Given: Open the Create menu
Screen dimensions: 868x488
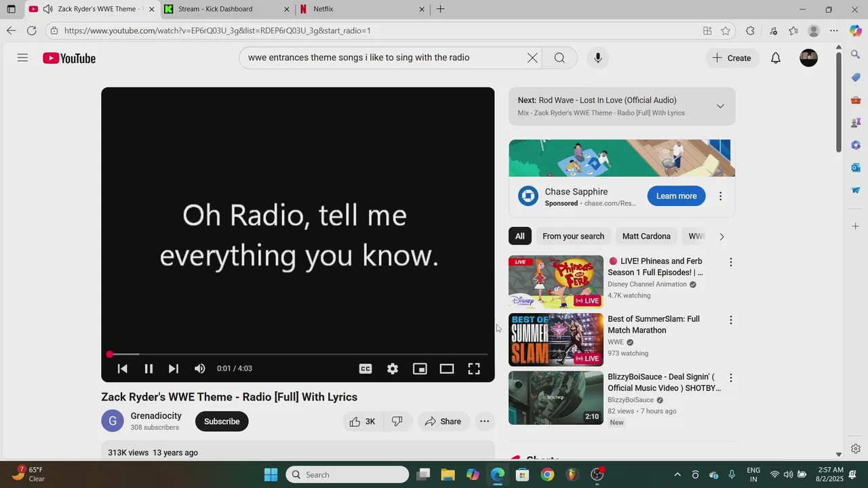Looking at the screenshot, I should tap(731, 58).
